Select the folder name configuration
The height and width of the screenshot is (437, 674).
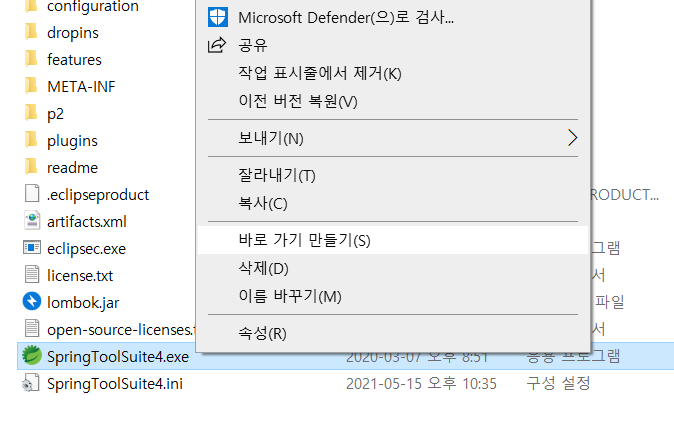point(93,6)
